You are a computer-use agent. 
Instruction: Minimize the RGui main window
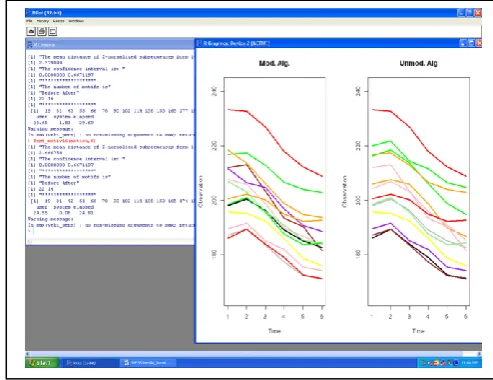tap(461, 13)
